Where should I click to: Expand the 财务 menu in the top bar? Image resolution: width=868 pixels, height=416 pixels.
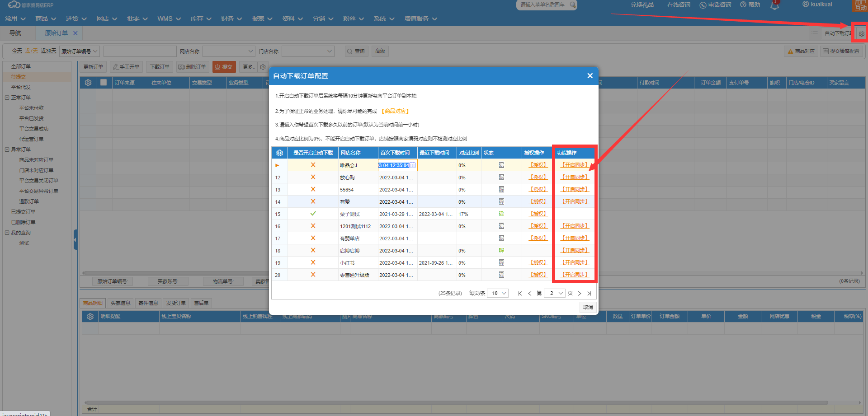(231, 19)
